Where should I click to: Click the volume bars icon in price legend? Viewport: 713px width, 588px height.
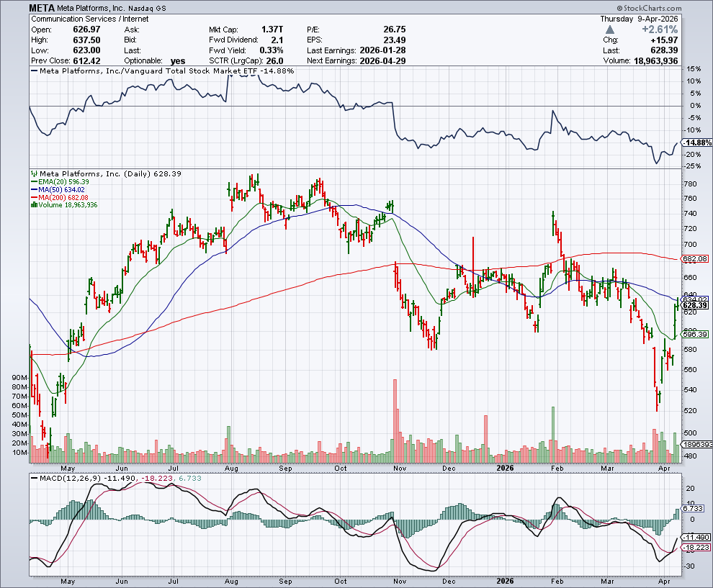[x=34, y=205]
